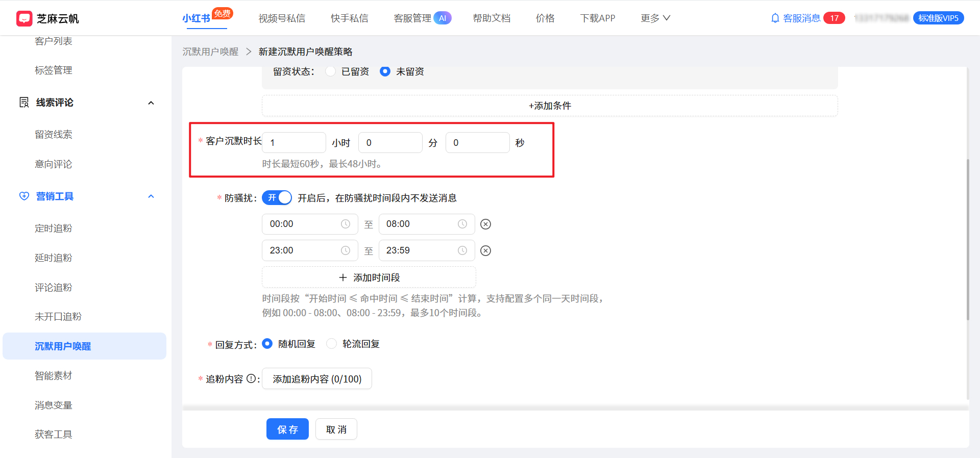Collapse the 营销工具 menu section
The image size is (980, 458).
pos(151,196)
